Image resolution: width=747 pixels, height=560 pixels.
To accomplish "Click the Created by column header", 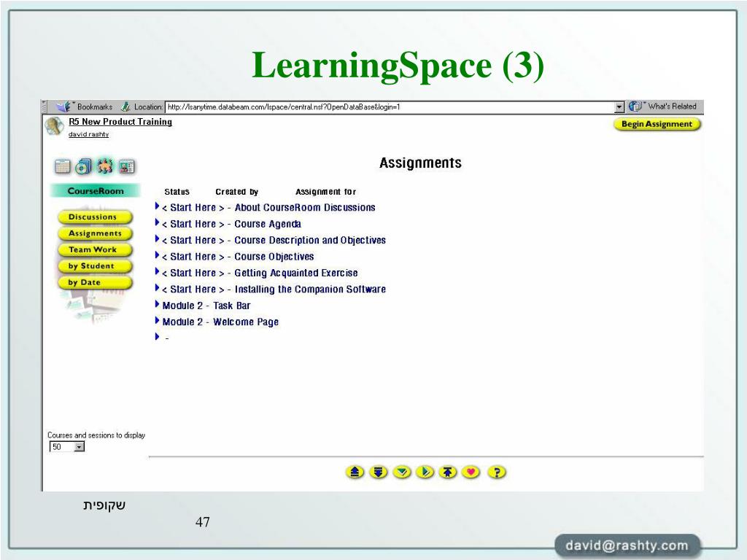I will 237,192.
